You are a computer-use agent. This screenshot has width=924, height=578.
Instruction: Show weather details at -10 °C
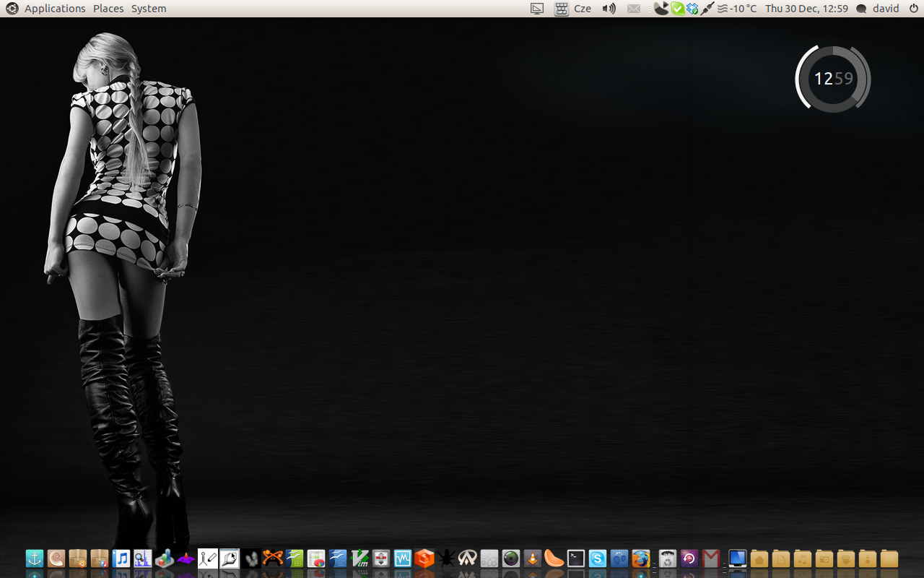[x=737, y=9]
